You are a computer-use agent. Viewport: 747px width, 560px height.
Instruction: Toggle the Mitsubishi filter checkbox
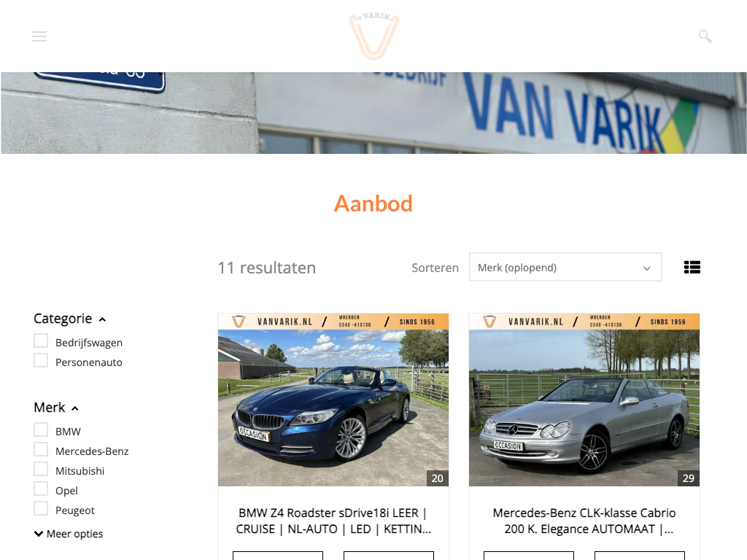point(41,469)
